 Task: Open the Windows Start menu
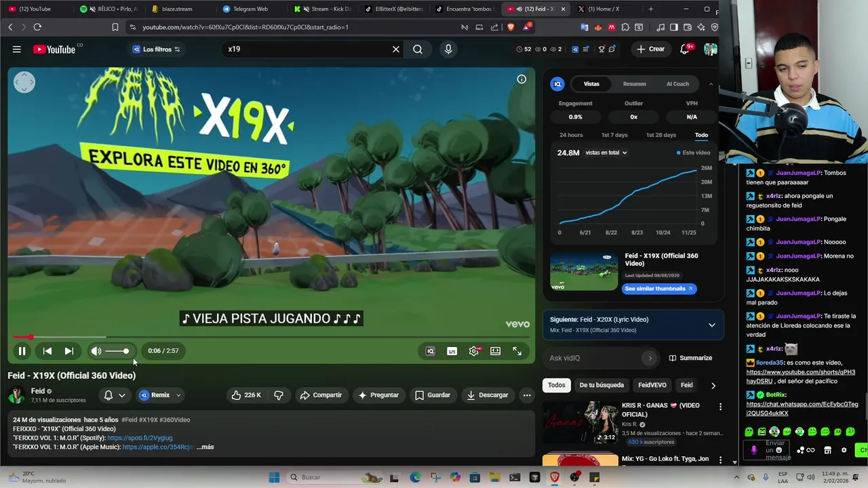[x=274, y=477]
